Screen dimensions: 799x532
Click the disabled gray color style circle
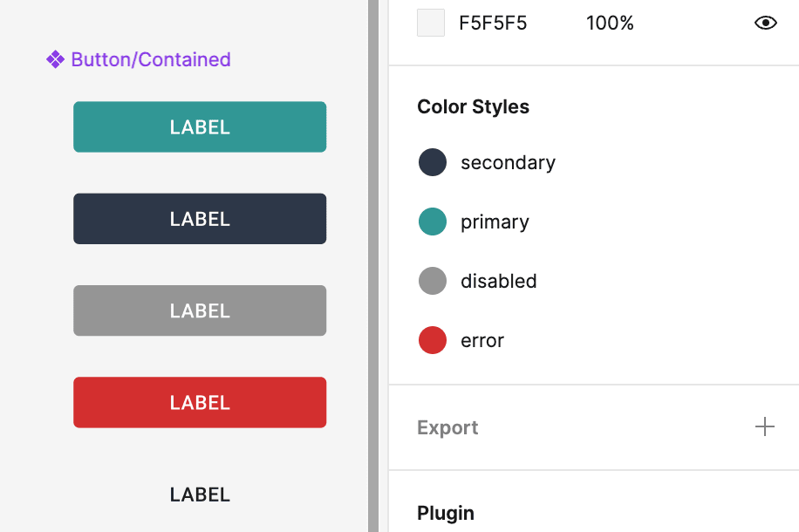click(433, 281)
